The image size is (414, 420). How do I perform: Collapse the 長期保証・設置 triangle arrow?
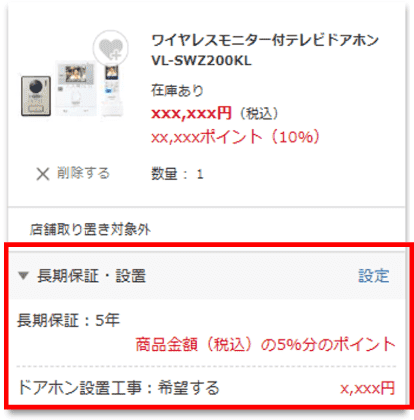pos(23,276)
